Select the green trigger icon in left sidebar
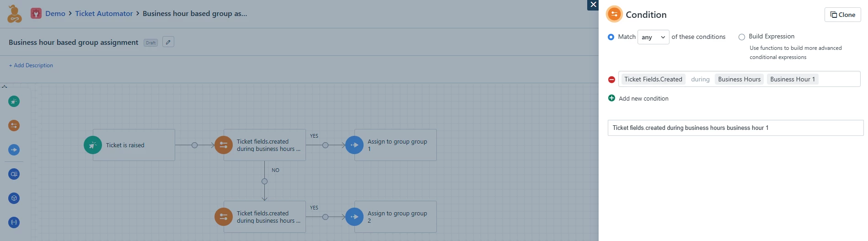This screenshot has width=868, height=241. (14, 101)
